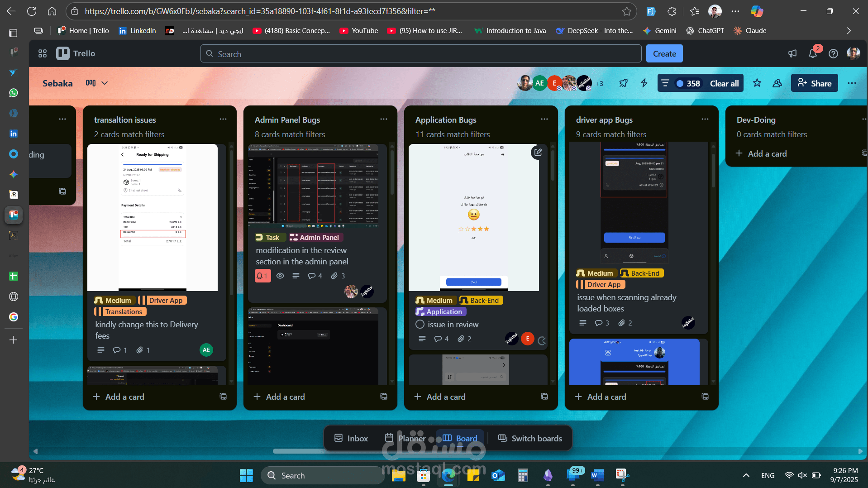Open the ChatGPT bookmark
This screenshot has width=868, height=488.
pos(705,30)
